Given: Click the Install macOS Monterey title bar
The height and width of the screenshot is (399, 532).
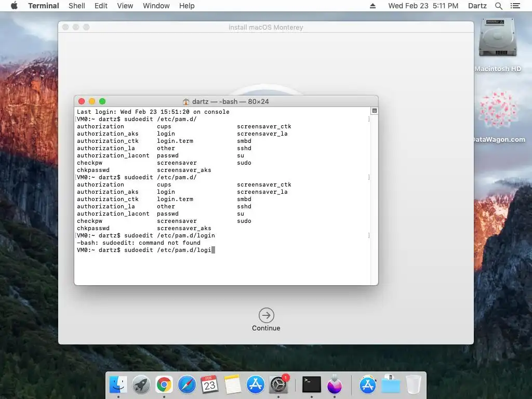Looking at the screenshot, I should tap(265, 27).
